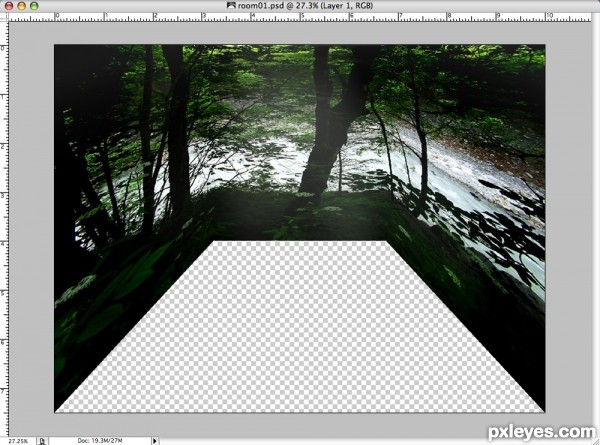
Task: Close the room01.psd window
Action: click(9, 5)
